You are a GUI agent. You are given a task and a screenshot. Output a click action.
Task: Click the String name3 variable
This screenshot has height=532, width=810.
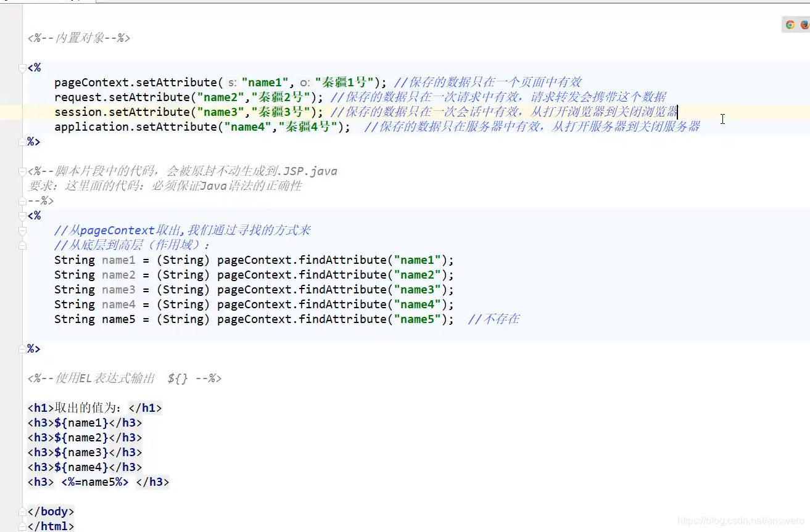[x=118, y=290]
